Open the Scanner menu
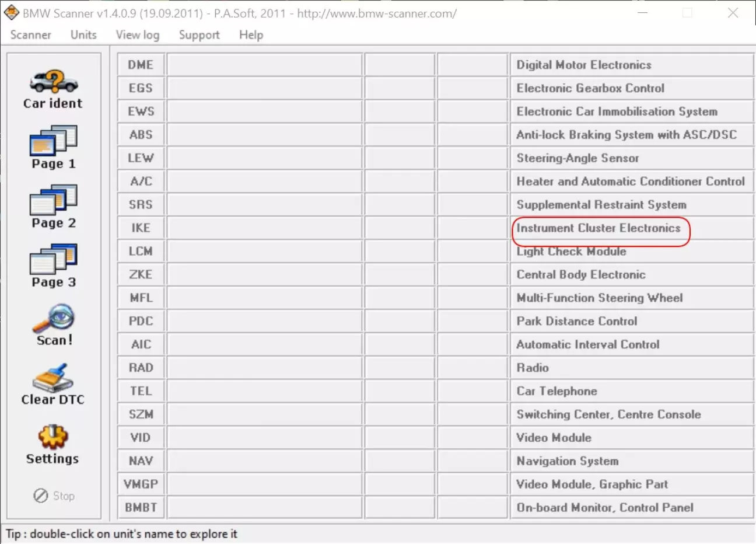 (x=31, y=35)
